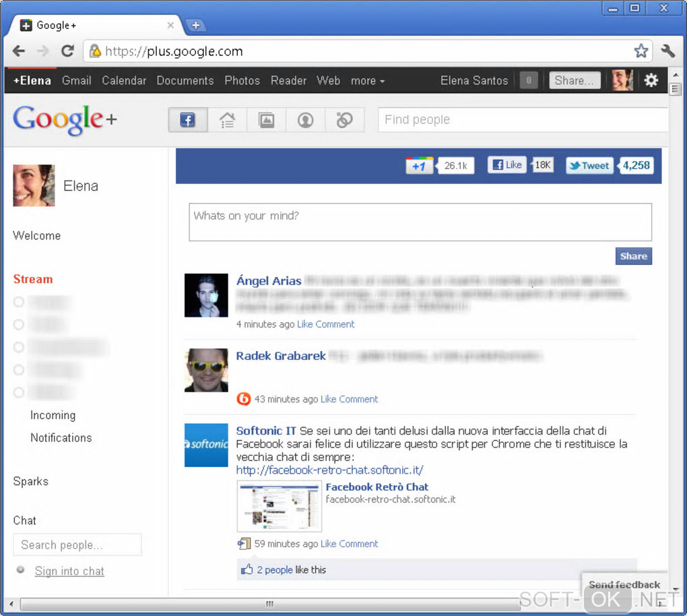Open Ángel Arias profile link
The image size is (687, 616).
click(269, 280)
